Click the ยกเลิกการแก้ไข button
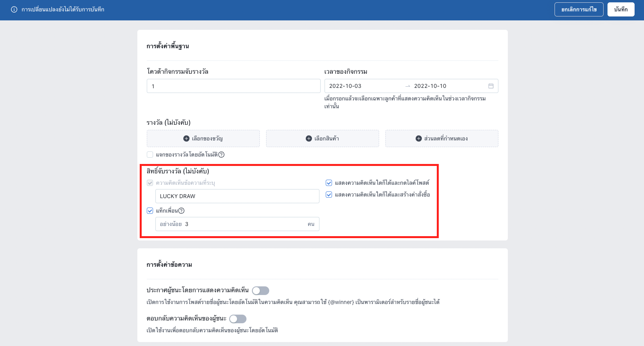The height and width of the screenshot is (346, 644). coord(579,9)
